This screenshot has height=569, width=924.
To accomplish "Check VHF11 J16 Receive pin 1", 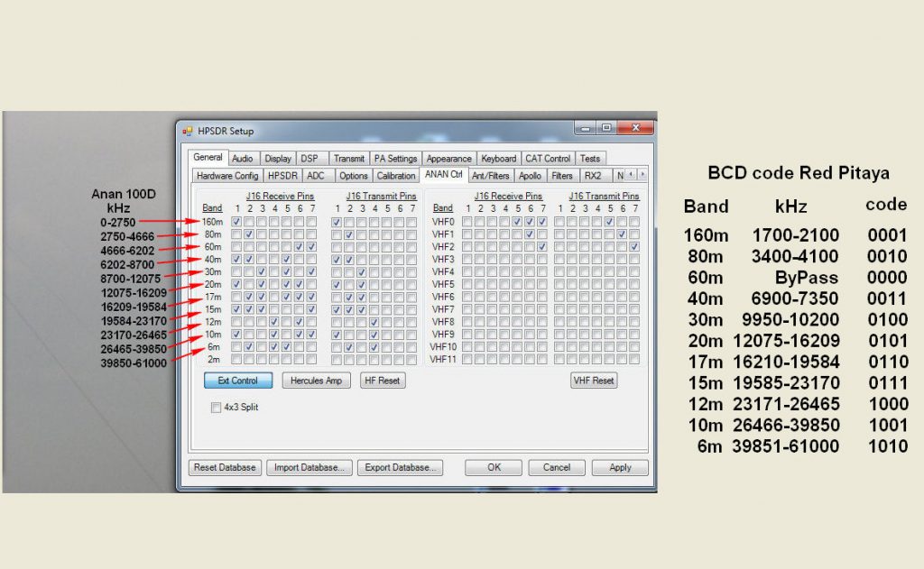I will (467, 359).
